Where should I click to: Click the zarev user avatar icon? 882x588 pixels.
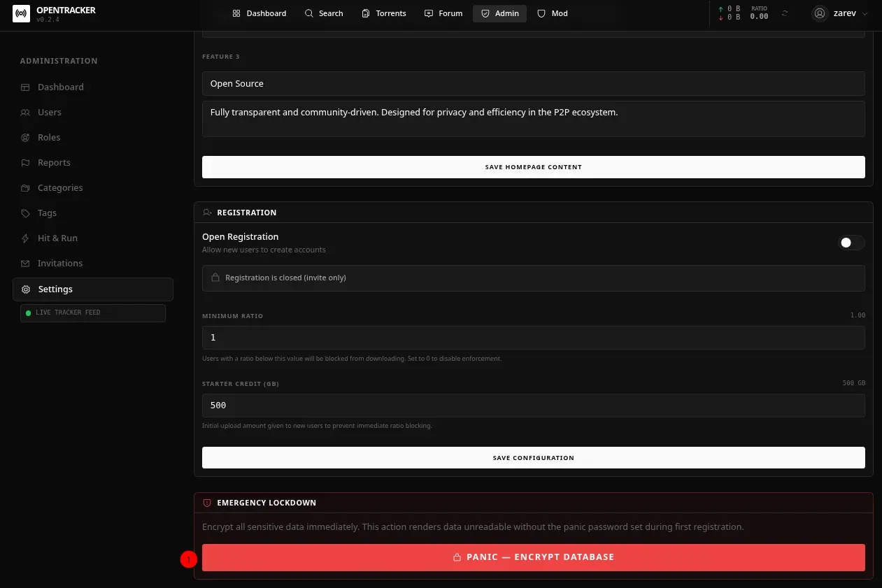[x=820, y=13]
